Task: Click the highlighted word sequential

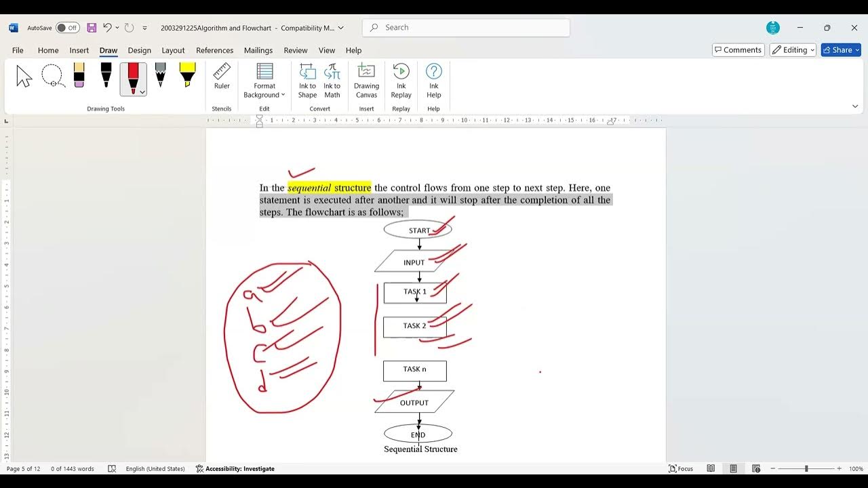Action: coord(309,188)
